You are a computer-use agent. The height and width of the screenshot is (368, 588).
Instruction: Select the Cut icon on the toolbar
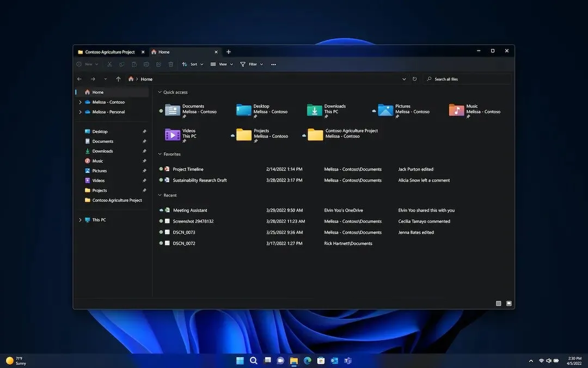point(109,64)
